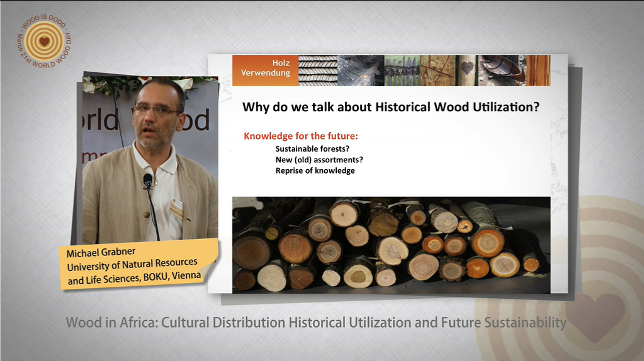Click the stacked log pile photo
644x361 pixels.
coord(390,244)
